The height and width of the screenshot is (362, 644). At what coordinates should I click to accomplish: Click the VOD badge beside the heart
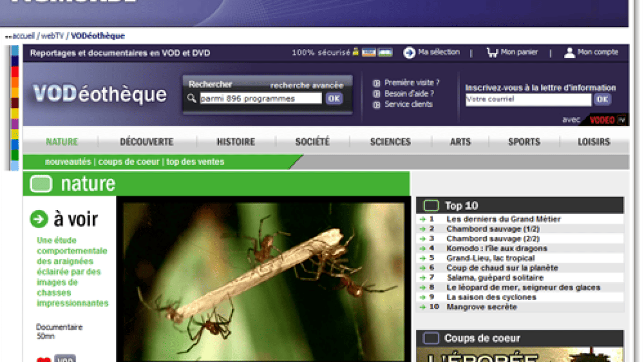coord(65,359)
